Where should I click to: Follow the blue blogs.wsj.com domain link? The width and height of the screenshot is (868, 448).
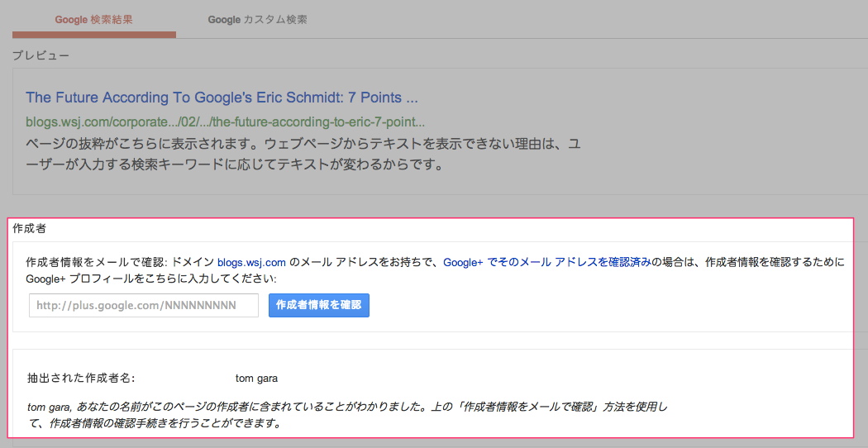(x=251, y=262)
